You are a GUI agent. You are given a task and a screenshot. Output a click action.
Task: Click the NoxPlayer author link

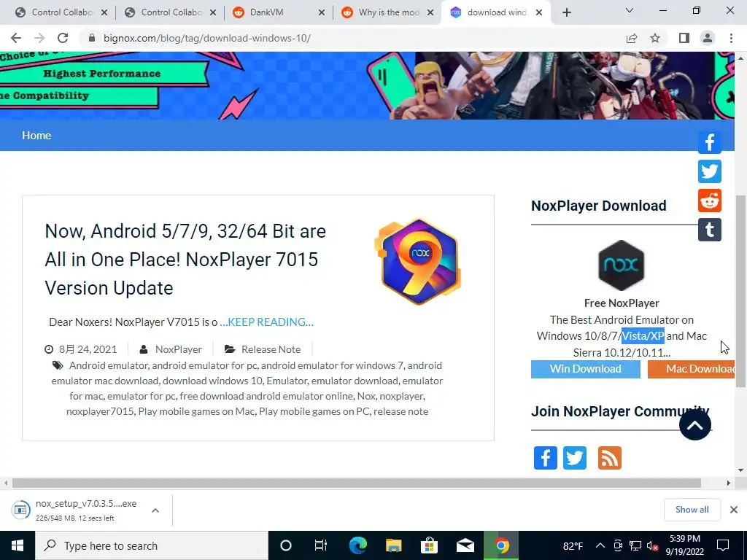[178, 349]
